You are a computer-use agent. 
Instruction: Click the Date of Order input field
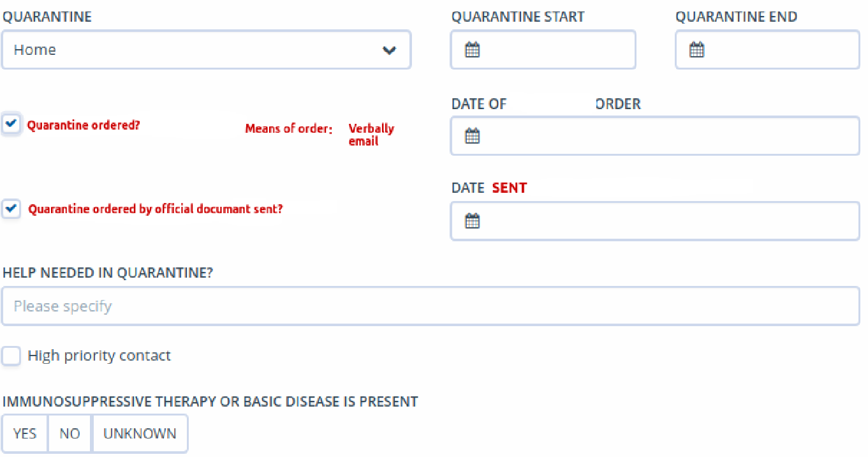pyautogui.click(x=655, y=136)
